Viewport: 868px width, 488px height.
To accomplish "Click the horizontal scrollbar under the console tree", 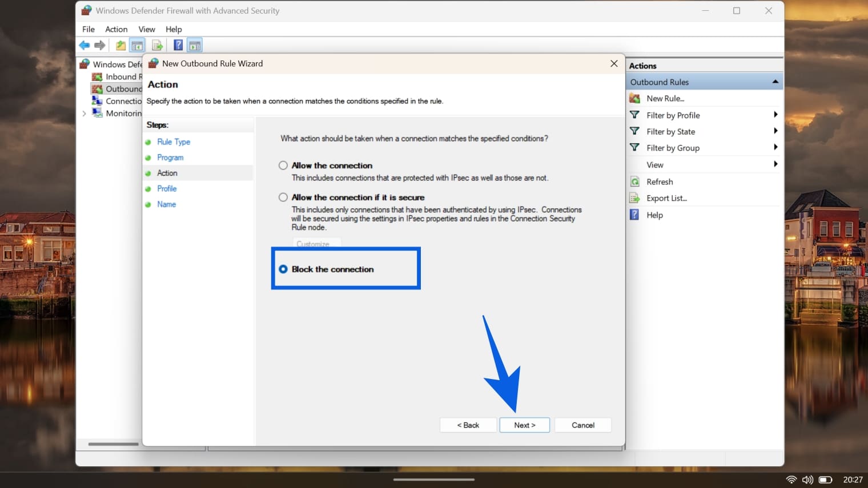I will coord(113,444).
